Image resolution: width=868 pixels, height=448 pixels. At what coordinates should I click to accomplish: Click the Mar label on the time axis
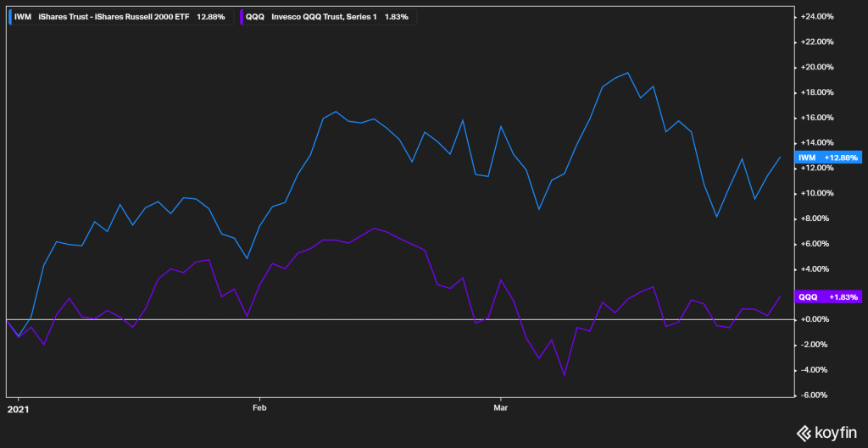click(500, 407)
